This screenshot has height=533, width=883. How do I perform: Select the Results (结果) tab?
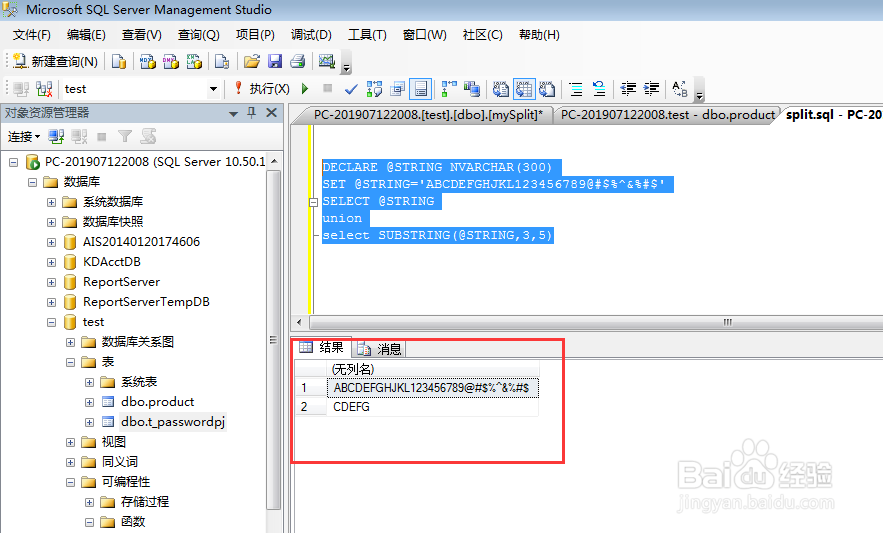(322, 347)
